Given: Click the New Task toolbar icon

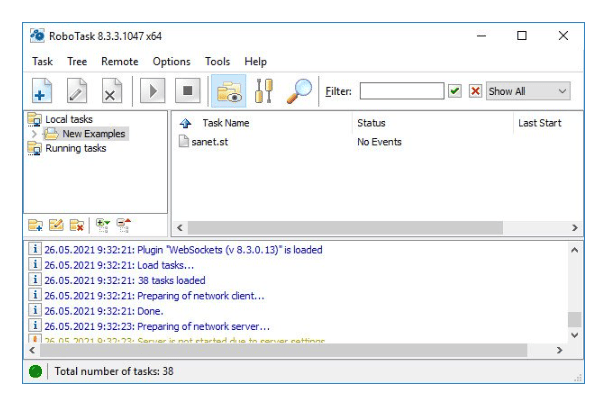Looking at the screenshot, I should coord(42,91).
